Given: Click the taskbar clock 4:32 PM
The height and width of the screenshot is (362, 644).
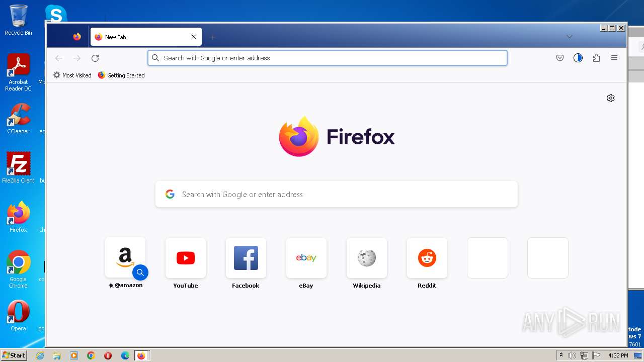Looking at the screenshot, I should click(618, 355).
